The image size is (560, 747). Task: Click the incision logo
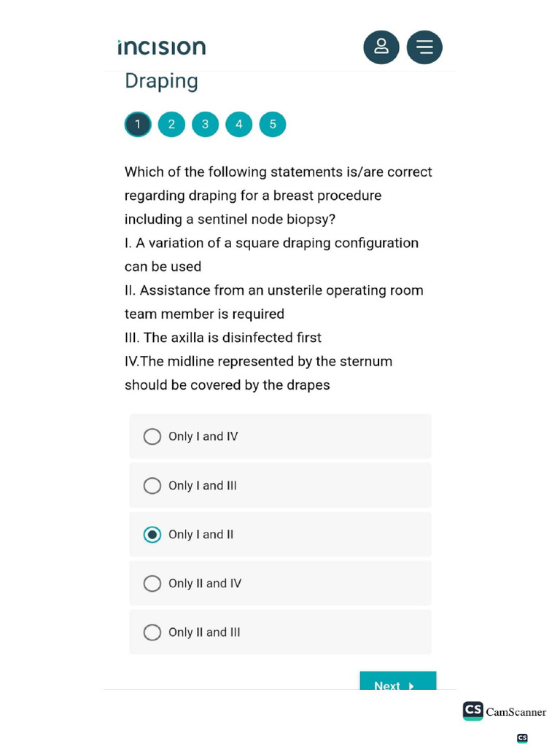[x=162, y=48]
